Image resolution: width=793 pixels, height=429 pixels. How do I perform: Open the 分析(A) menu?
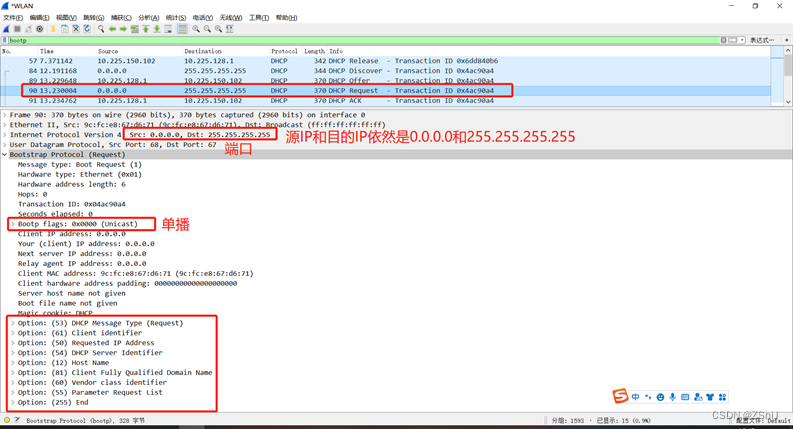pos(148,18)
